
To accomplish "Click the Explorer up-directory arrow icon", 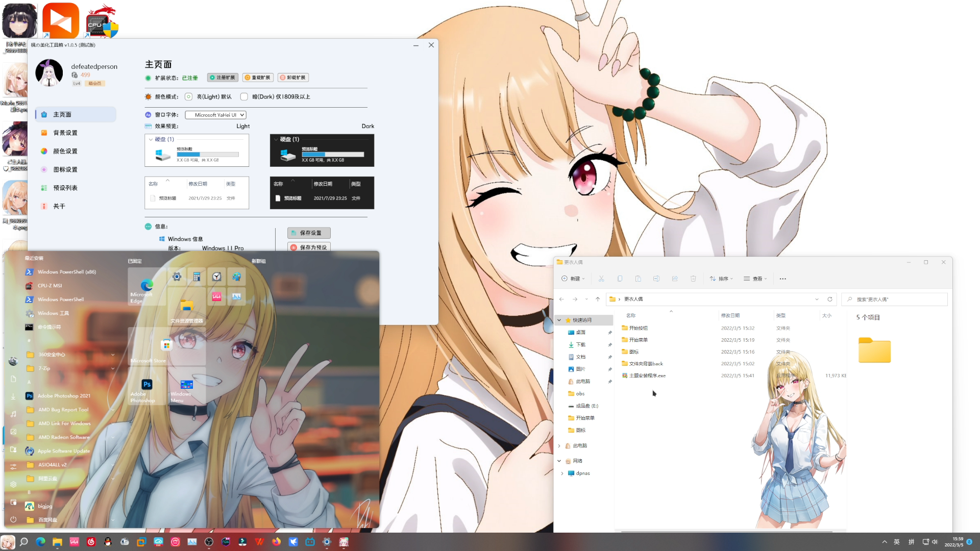I will click(598, 299).
